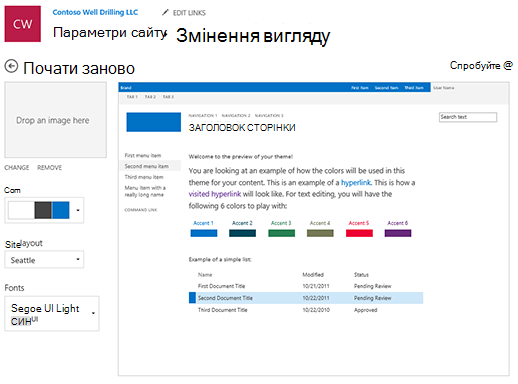This screenshot has height=384, width=518.
Task: Open the color palette dropdown arrow
Action: [78, 210]
